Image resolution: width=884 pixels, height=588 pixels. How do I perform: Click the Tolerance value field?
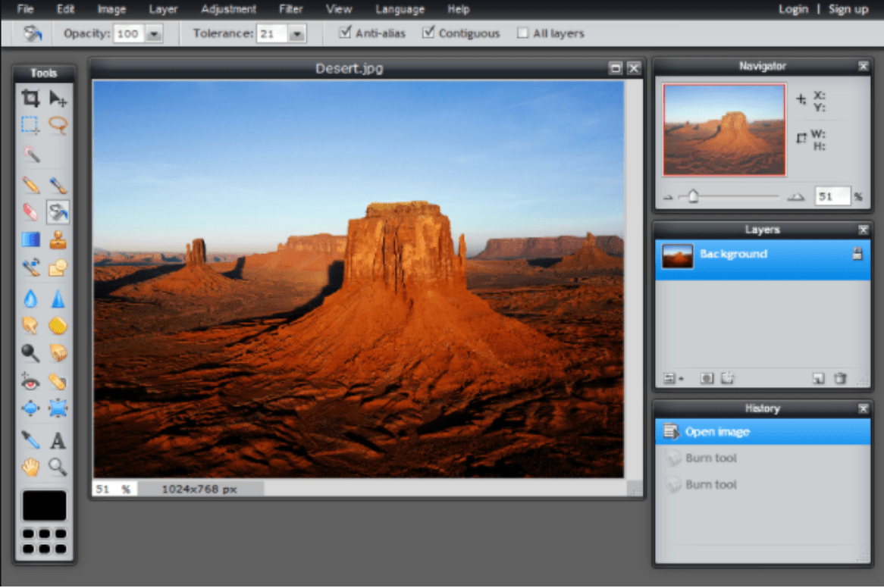pyautogui.click(x=272, y=34)
